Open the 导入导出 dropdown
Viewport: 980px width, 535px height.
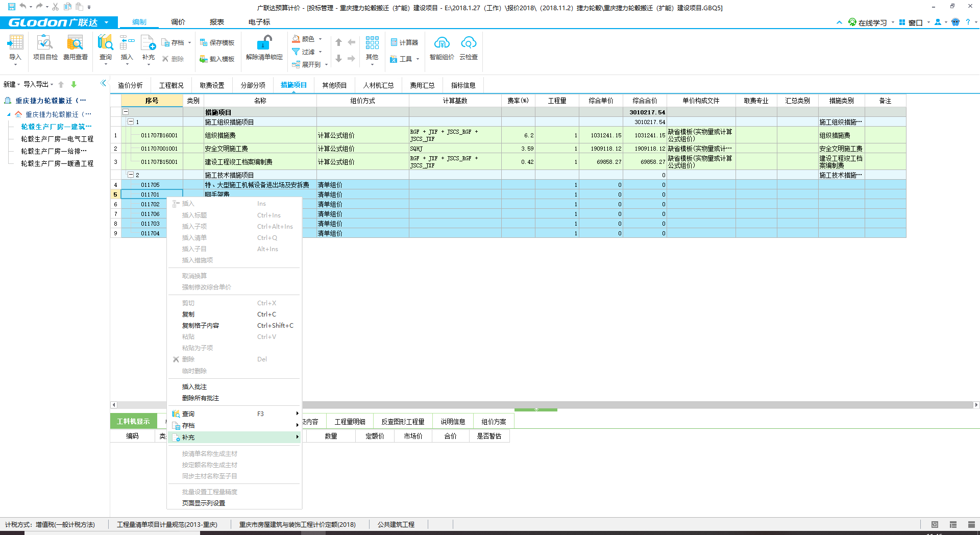38,84
